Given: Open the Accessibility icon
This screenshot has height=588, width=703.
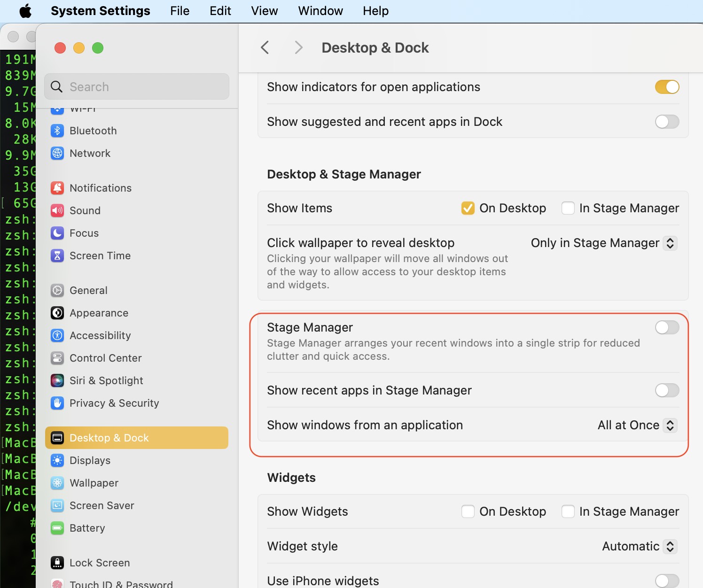Looking at the screenshot, I should pos(57,335).
